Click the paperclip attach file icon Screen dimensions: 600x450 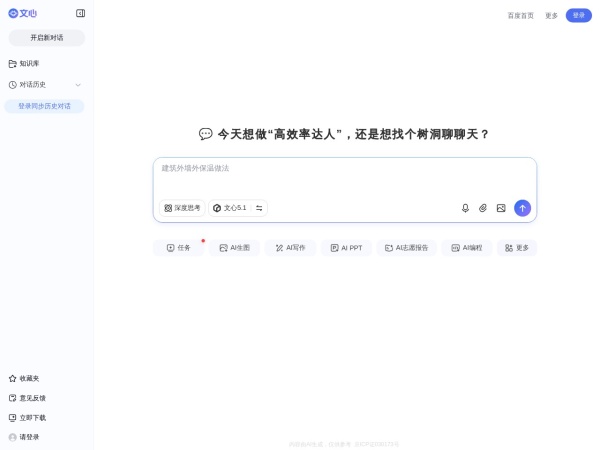point(483,208)
